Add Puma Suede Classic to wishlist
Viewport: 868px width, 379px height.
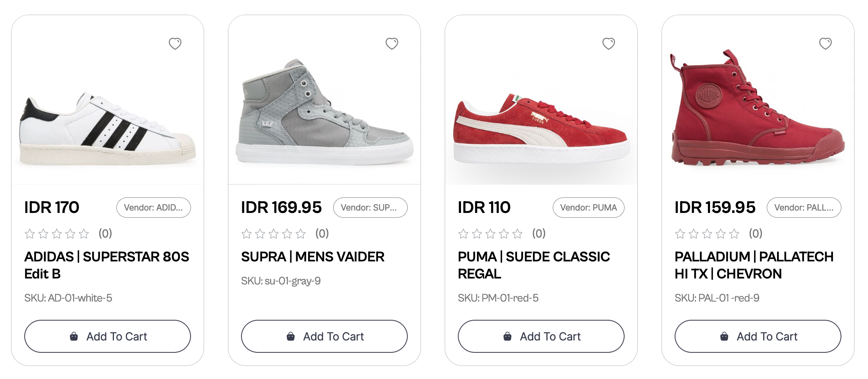(x=608, y=43)
